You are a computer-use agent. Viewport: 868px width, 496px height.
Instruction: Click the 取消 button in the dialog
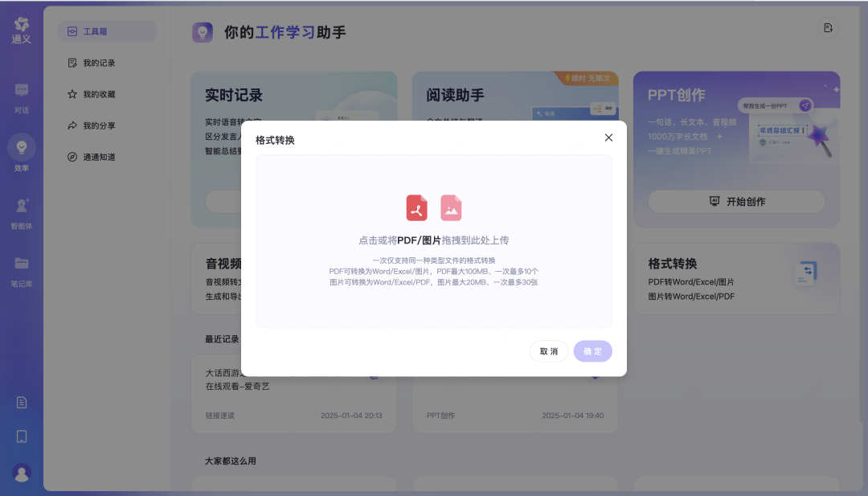549,351
